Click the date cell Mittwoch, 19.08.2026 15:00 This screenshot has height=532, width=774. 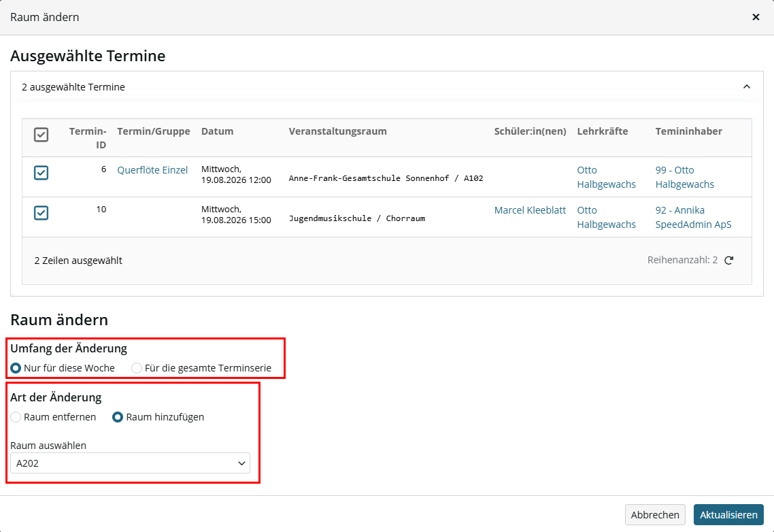(x=236, y=214)
